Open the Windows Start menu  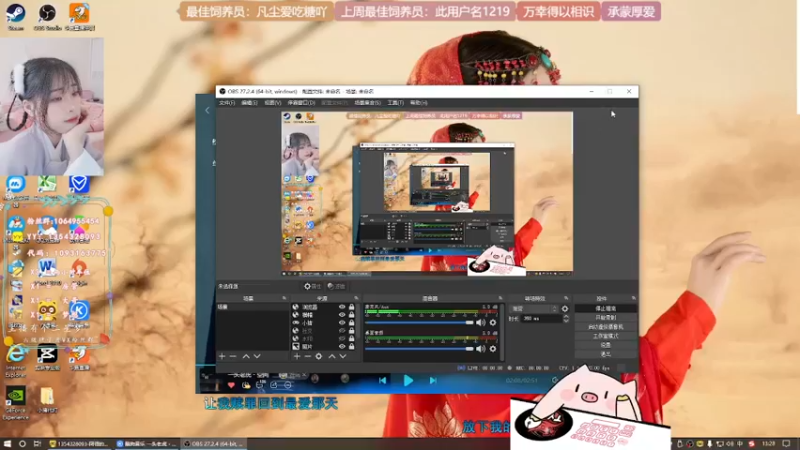pos(7,444)
